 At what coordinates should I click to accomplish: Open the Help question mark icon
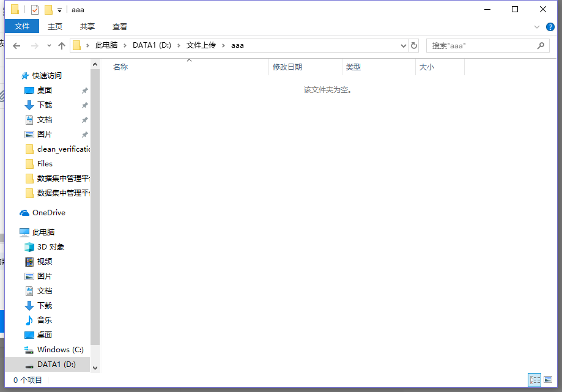[550, 27]
